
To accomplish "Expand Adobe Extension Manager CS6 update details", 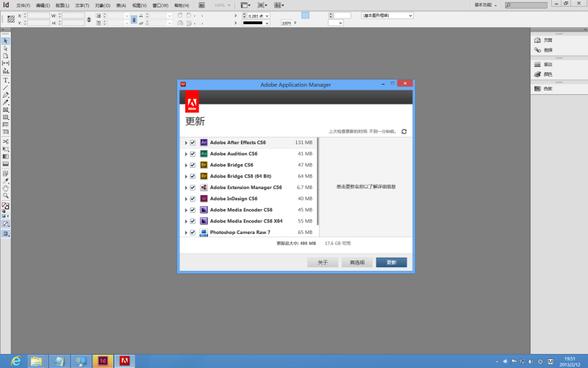I will point(186,188).
